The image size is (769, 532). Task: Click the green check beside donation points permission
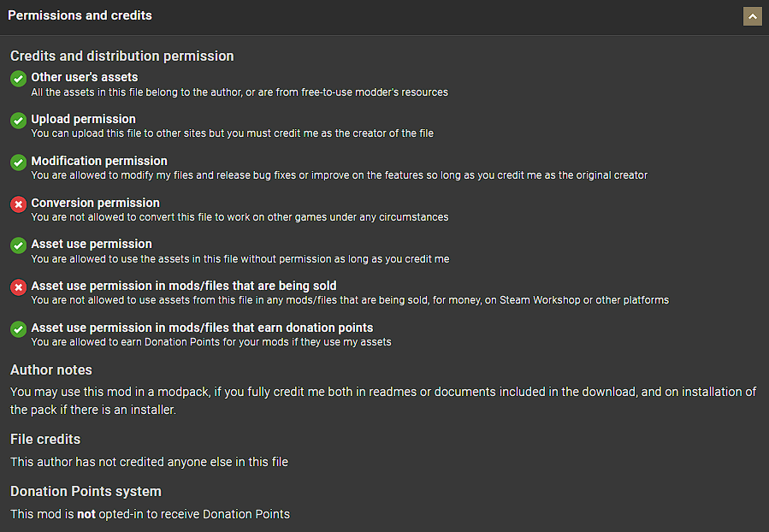pos(18,329)
